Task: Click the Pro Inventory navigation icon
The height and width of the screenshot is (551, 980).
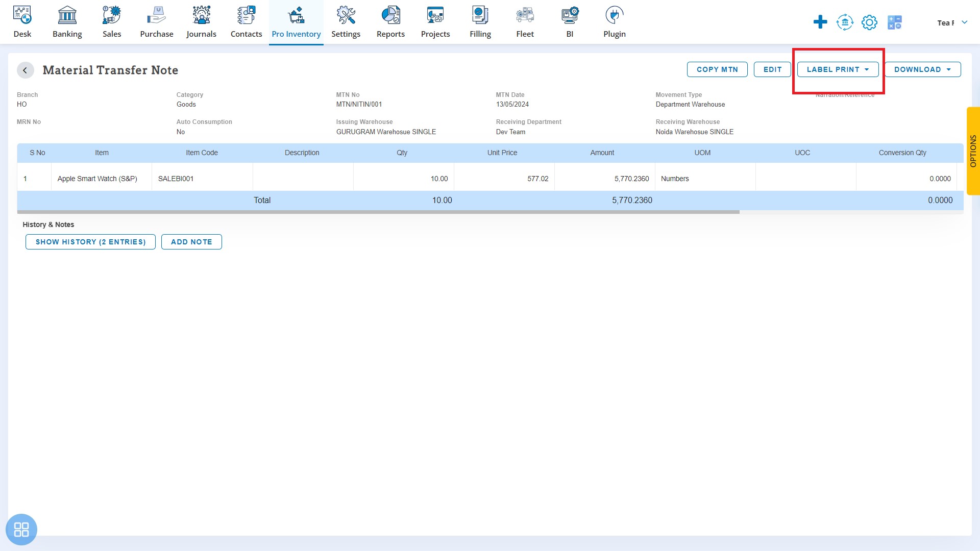Action: pos(296,15)
